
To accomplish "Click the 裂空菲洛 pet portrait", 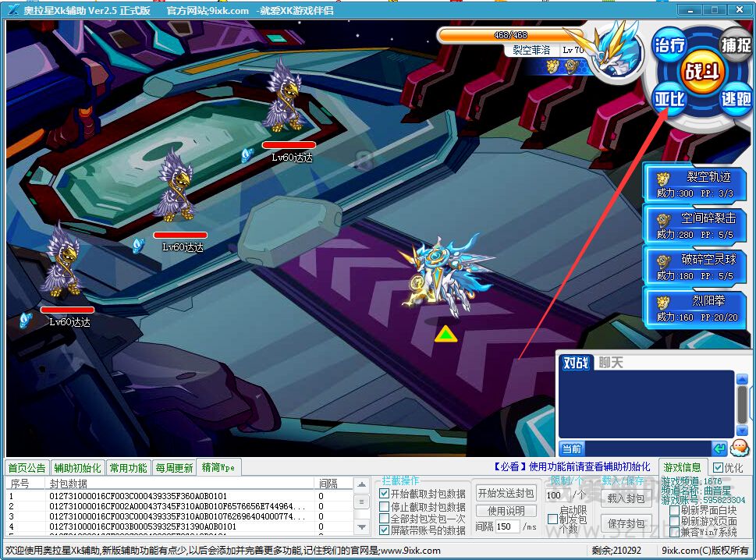I will pyautogui.click(x=618, y=53).
